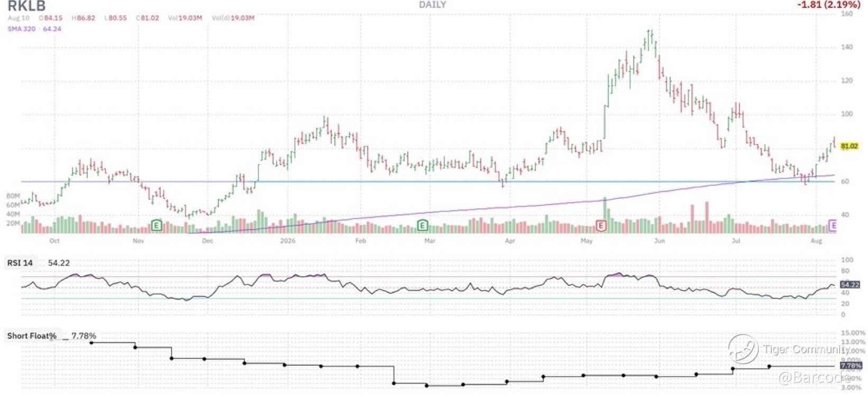Click the high price H86.82
The image size is (868, 397).
pos(84,18)
